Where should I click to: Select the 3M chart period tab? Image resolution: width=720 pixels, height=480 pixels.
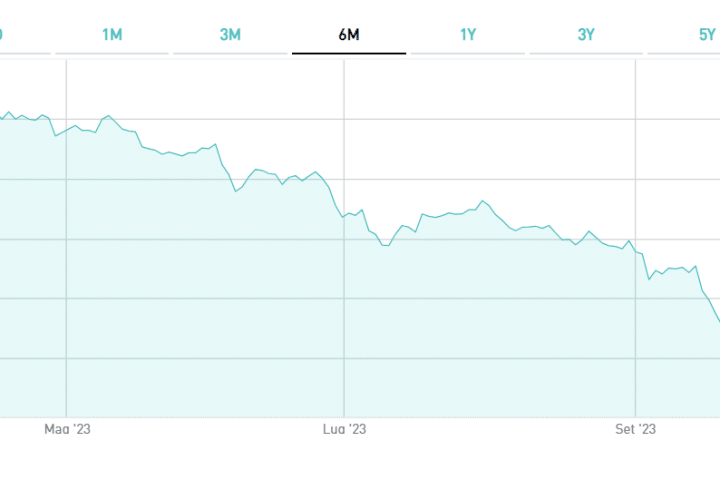pos(230,35)
